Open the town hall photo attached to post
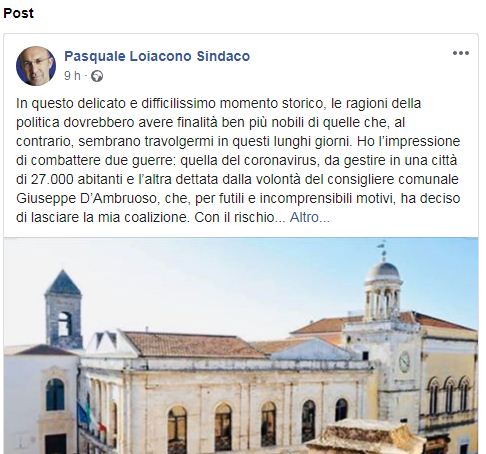This screenshot has width=486, height=454. click(241, 346)
